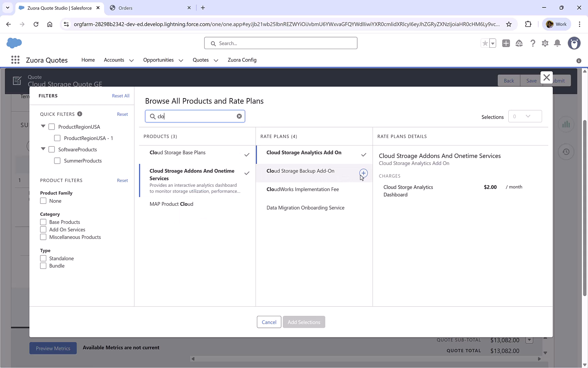Enable the Base Products category filter
588x368 pixels.
click(43, 222)
